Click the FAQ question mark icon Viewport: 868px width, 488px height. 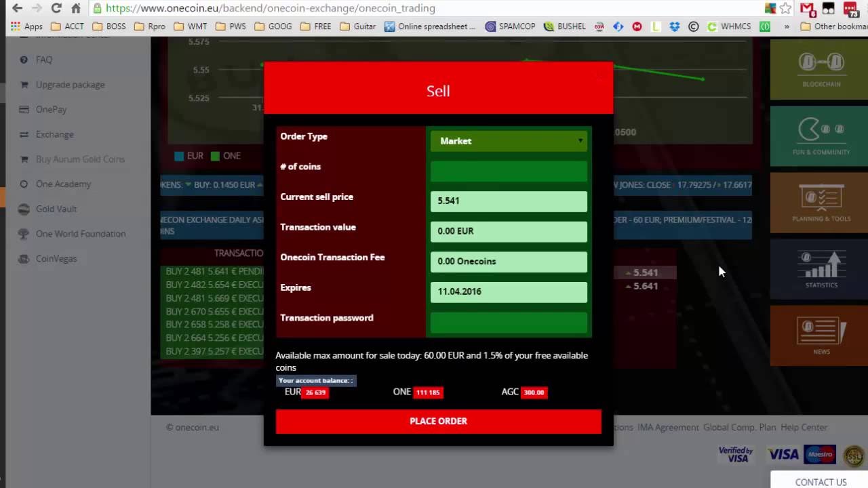pos(24,60)
